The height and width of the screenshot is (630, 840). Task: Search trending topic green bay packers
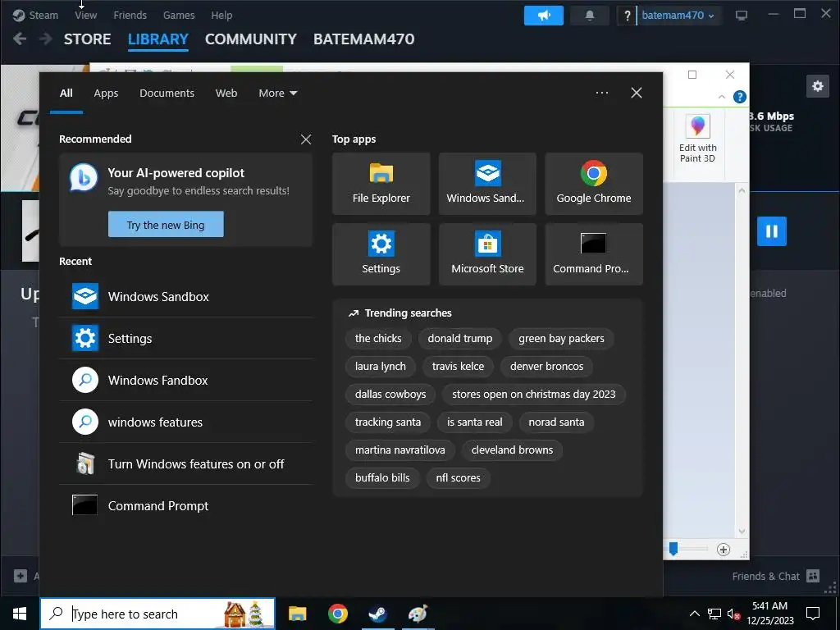pos(561,339)
